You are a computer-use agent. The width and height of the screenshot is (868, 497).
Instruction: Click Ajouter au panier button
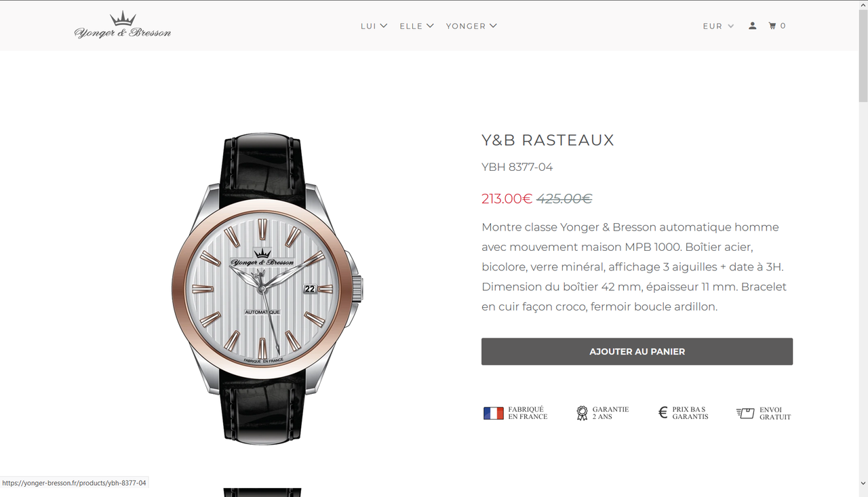[x=637, y=351]
